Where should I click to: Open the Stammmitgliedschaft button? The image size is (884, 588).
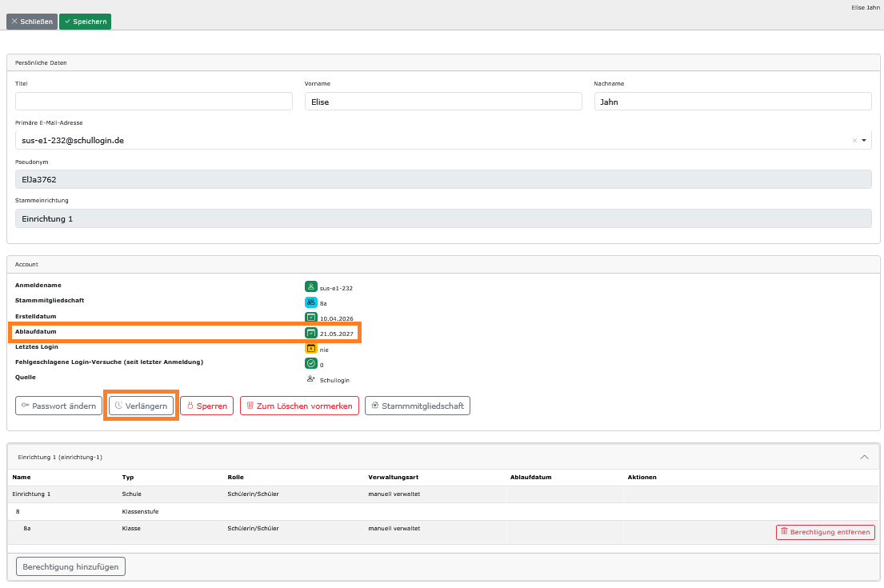(x=418, y=406)
